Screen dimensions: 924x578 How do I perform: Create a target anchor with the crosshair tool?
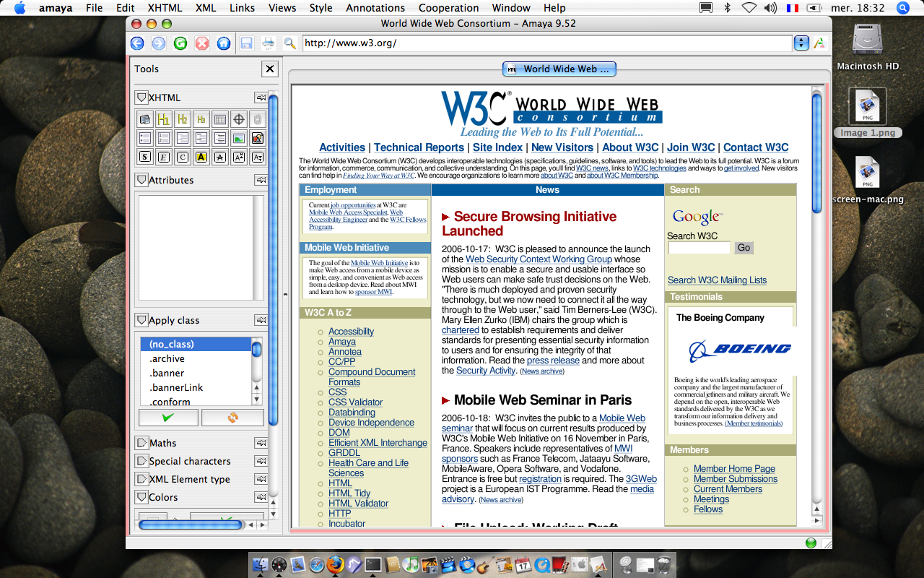point(239,119)
